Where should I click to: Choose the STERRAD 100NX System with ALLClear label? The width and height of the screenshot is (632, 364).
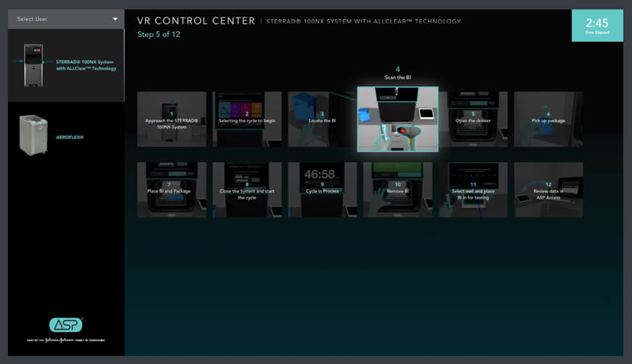click(86, 65)
